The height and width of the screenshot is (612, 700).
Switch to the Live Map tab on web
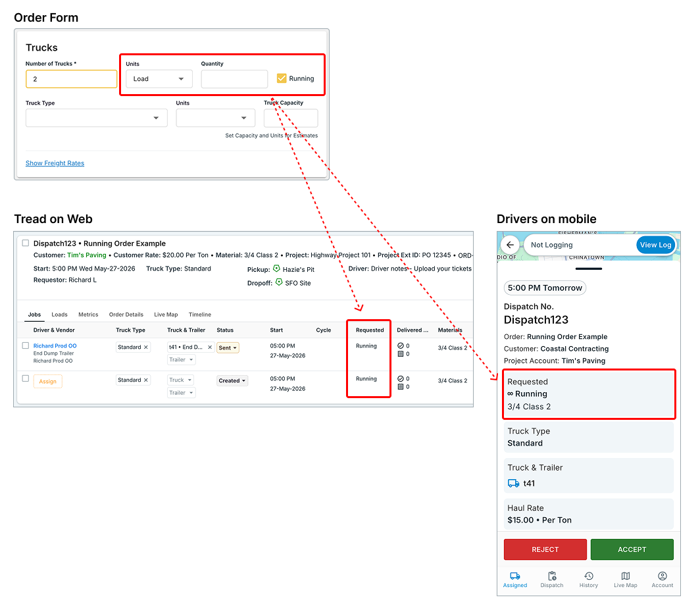click(166, 315)
